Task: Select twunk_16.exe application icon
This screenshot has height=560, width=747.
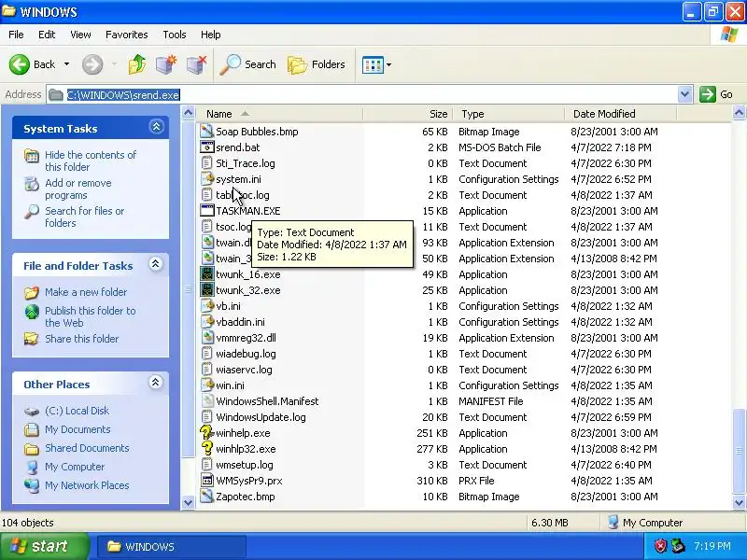Action: click(x=206, y=274)
